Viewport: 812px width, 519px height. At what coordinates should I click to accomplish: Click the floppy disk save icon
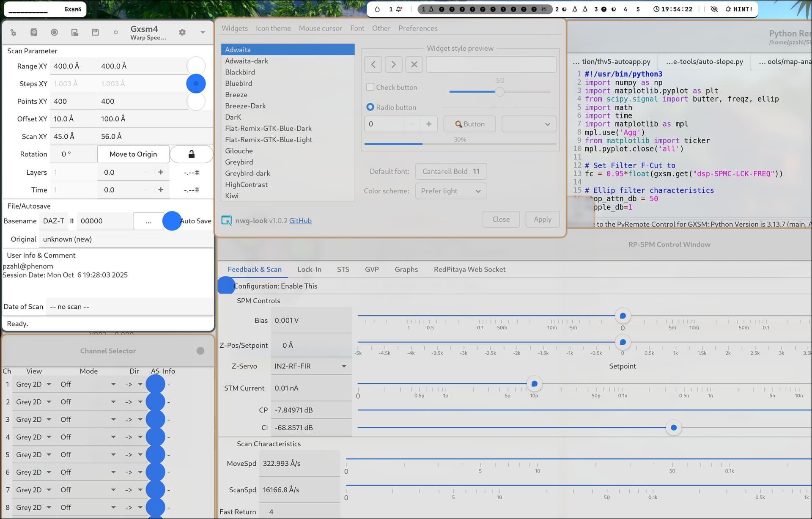point(95,33)
